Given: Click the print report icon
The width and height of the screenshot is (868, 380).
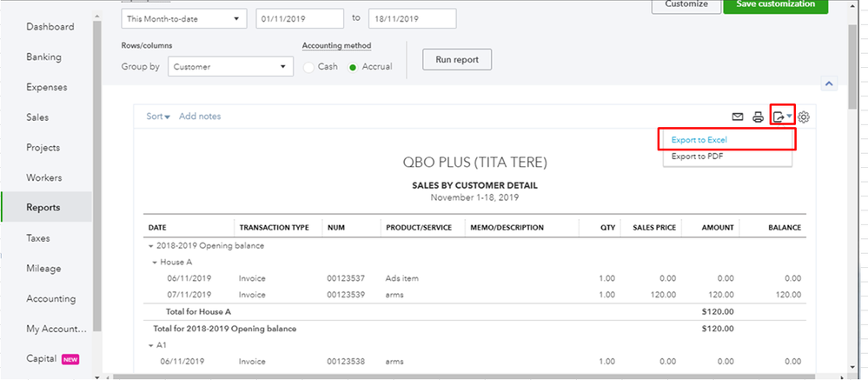Looking at the screenshot, I should click(758, 117).
